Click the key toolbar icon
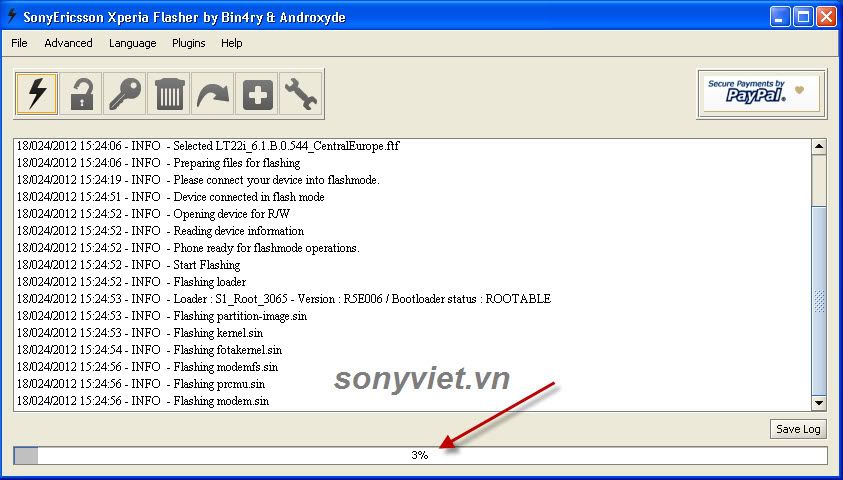This screenshot has height=480, width=843. pyautogui.click(x=125, y=94)
